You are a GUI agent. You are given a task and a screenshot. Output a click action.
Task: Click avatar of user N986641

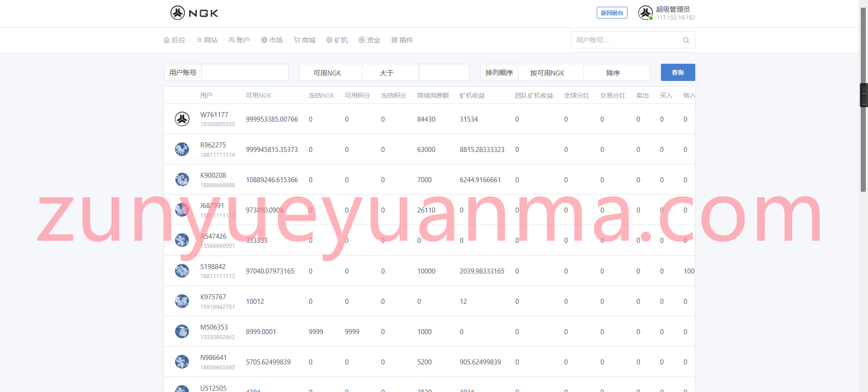click(182, 362)
